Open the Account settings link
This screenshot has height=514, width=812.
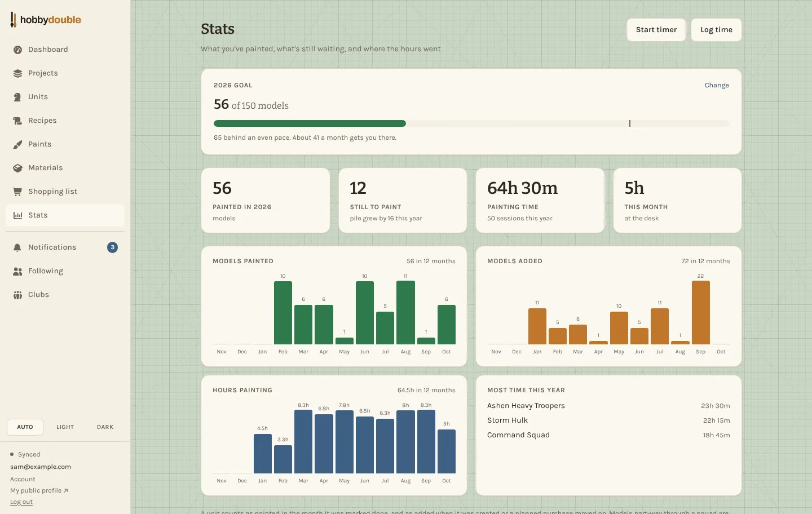[x=23, y=479]
